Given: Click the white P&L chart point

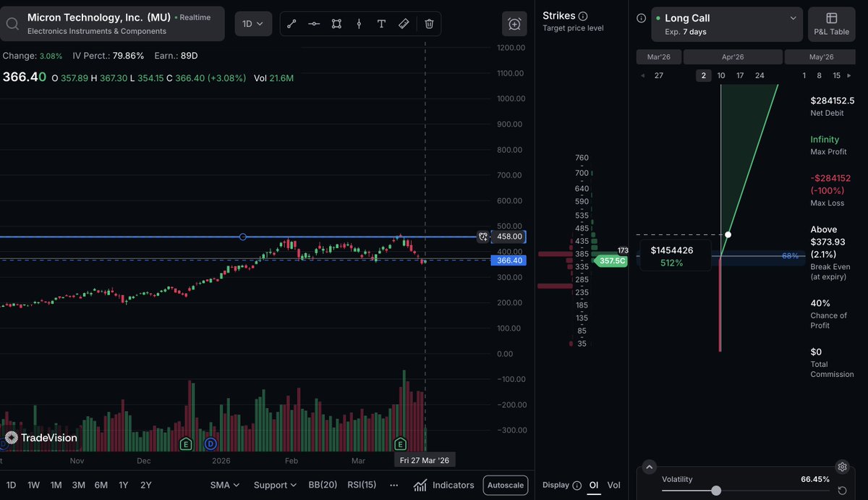Looking at the screenshot, I should coord(728,234).
